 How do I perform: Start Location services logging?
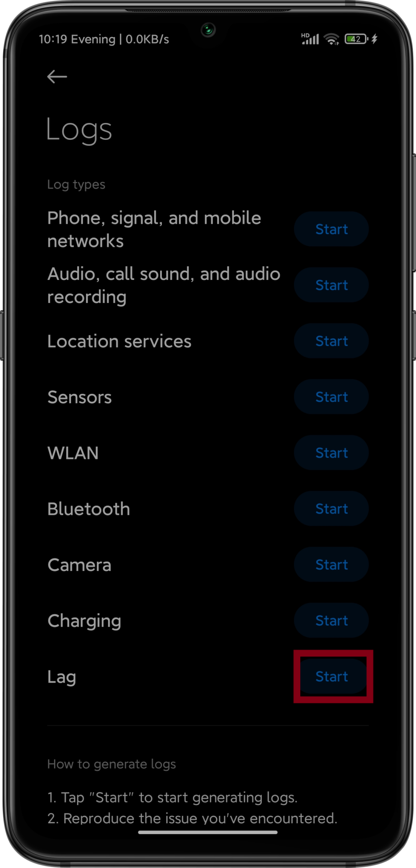[x=331, y=341]
